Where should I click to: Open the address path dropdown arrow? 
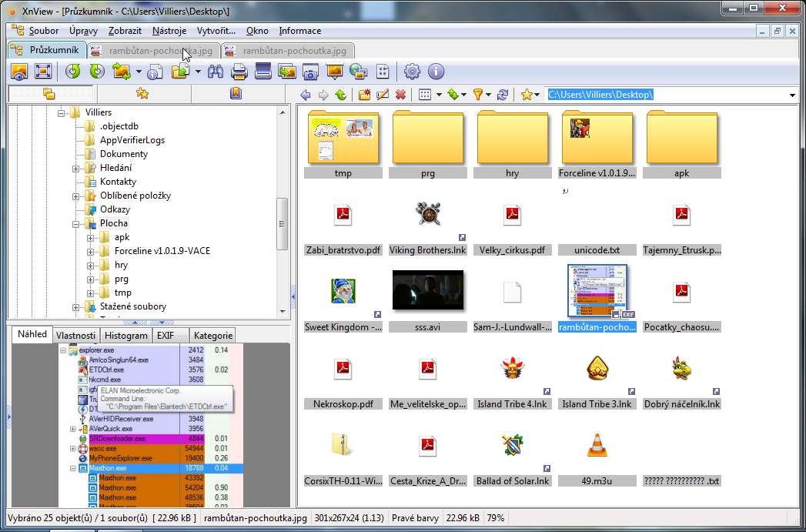pos(792,95)
